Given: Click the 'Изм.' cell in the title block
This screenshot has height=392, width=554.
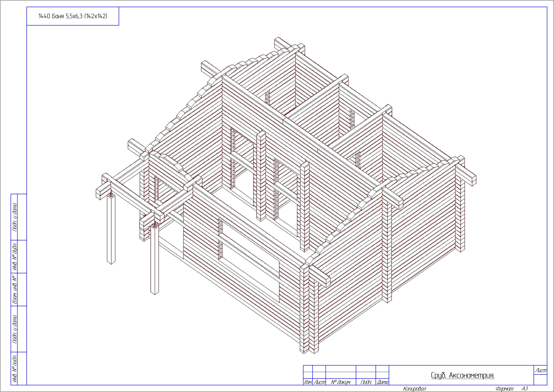Looking at the screenshot, I should pos(308,382).
